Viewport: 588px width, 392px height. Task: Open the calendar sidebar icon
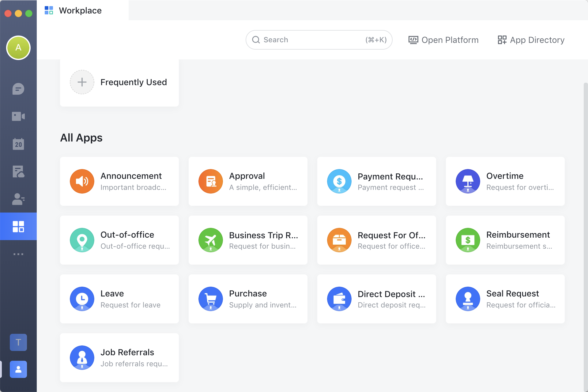pos(18,144)
